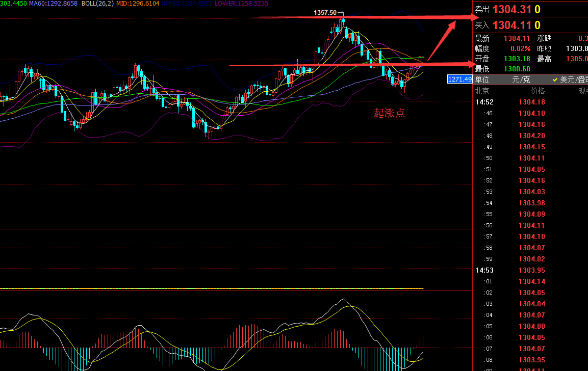
Task: Click the MA60 indicator label
Action: pos(53,4)
